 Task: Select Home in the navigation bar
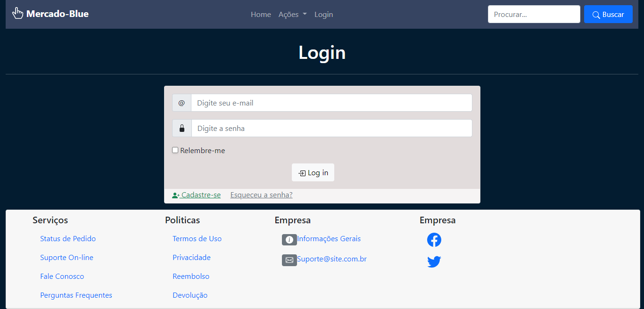(261, 14)
